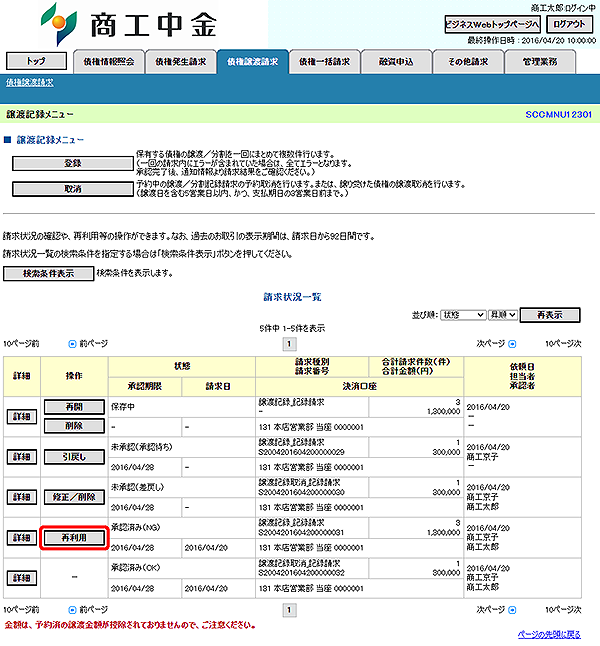Open 詳細 for the 保存中 row
Image resolution: width=600 pixels, height=646 pixels.
[22, 417]
